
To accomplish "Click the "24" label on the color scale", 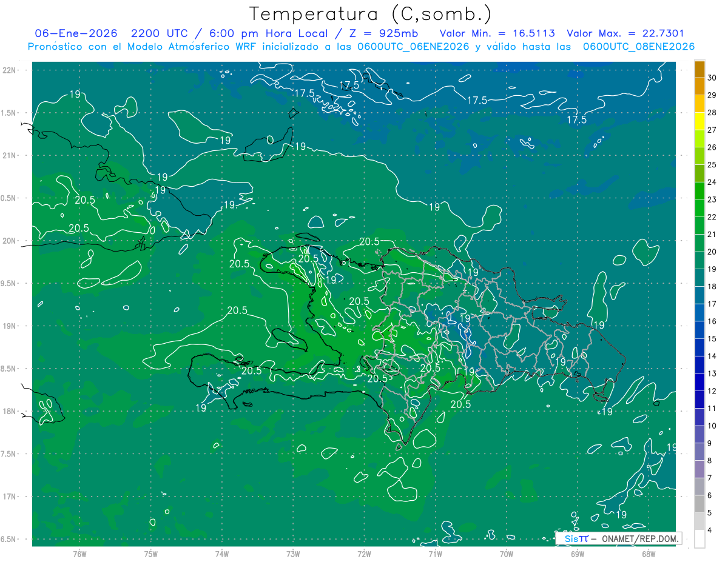I will point(712,182).
